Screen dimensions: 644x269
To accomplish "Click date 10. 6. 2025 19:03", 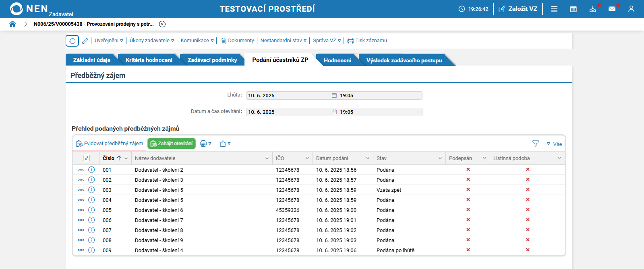I will tap(336, 240).
